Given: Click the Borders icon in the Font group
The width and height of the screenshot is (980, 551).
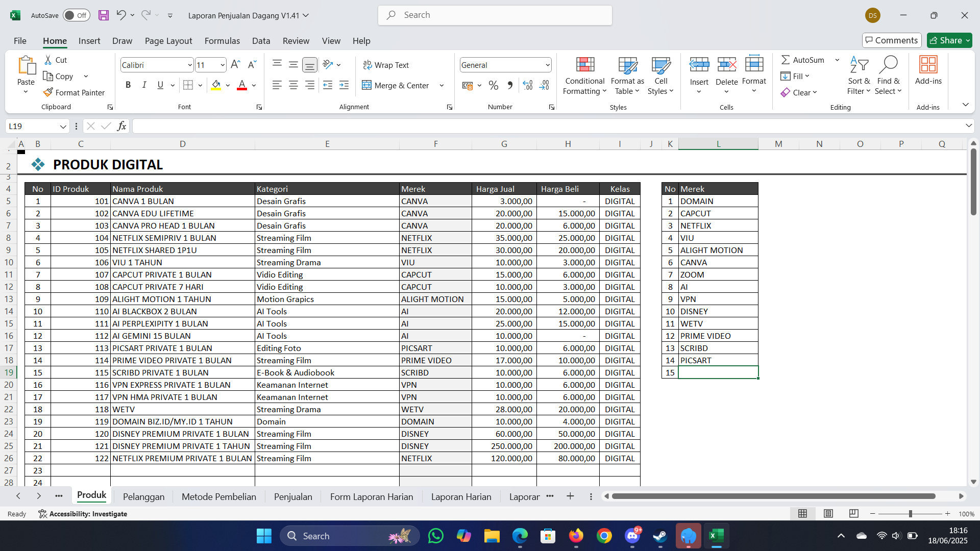Looking at the screenshot, I should [188, 85].
